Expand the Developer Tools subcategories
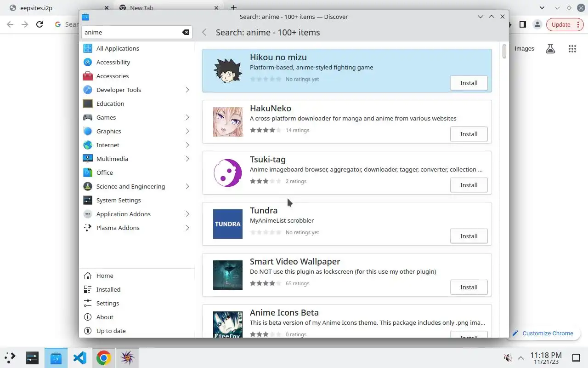This screenshot has height=368, width=588. [187, 90]
